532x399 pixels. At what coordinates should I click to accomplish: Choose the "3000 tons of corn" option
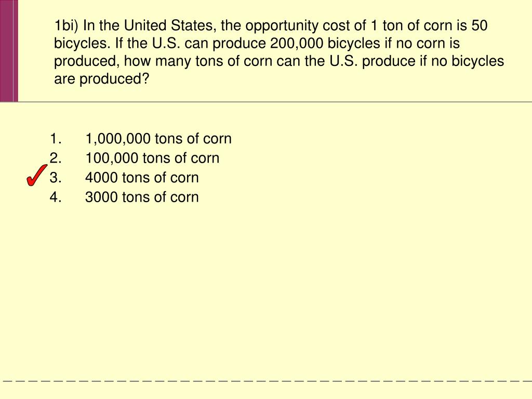point(142,197)
